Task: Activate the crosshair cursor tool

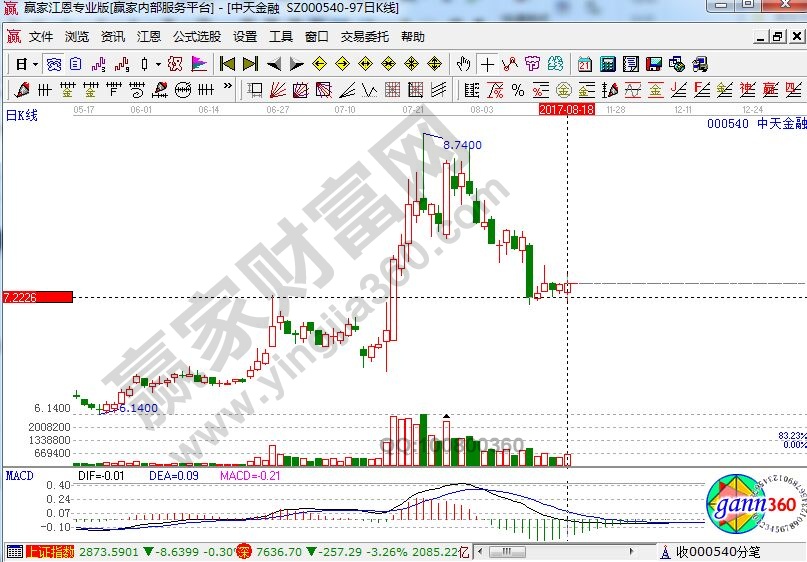Action: [x=487, y=64]
